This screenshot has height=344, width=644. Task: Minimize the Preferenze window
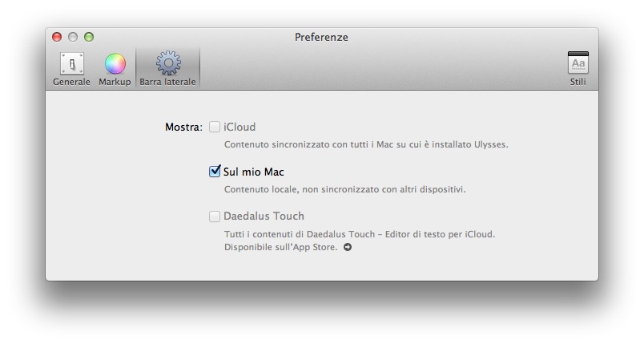click(x=73, y=37)
